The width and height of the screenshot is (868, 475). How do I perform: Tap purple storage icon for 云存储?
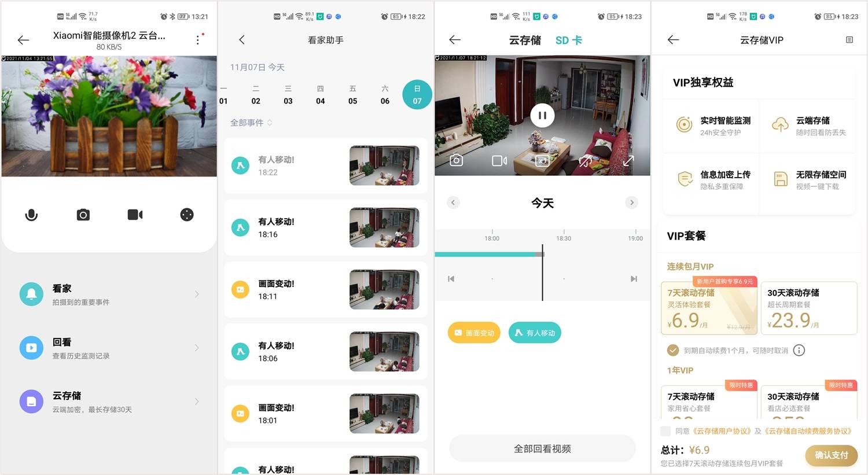pos(31,402)
